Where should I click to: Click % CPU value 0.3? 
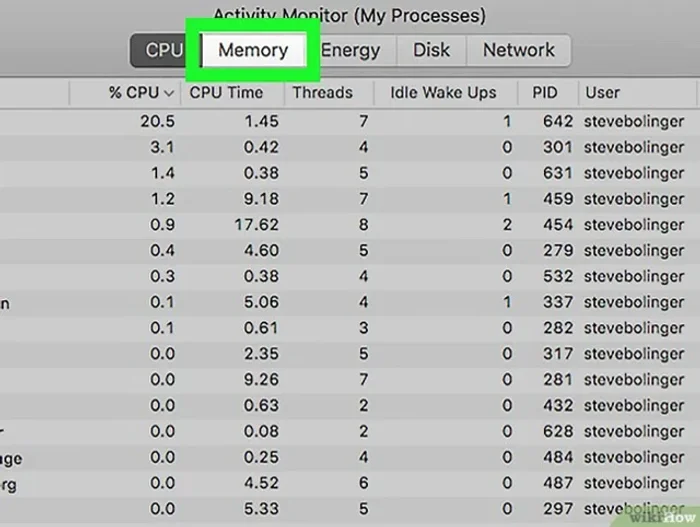click(x=162, y=276)
